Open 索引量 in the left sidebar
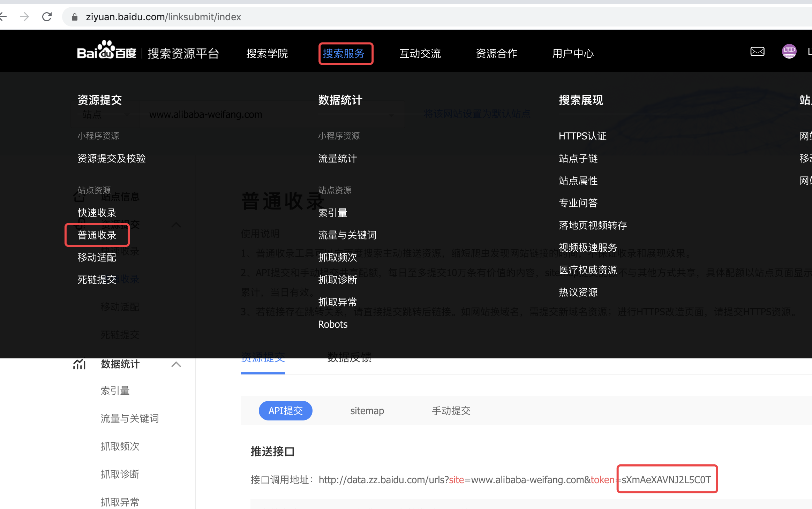812x509 pixels. (115, 390)
